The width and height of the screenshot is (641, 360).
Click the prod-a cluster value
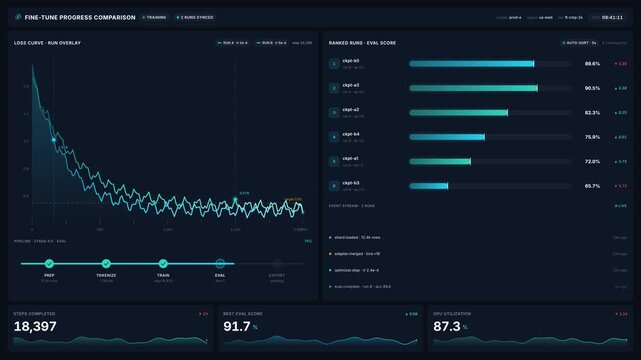pos(515,18)
